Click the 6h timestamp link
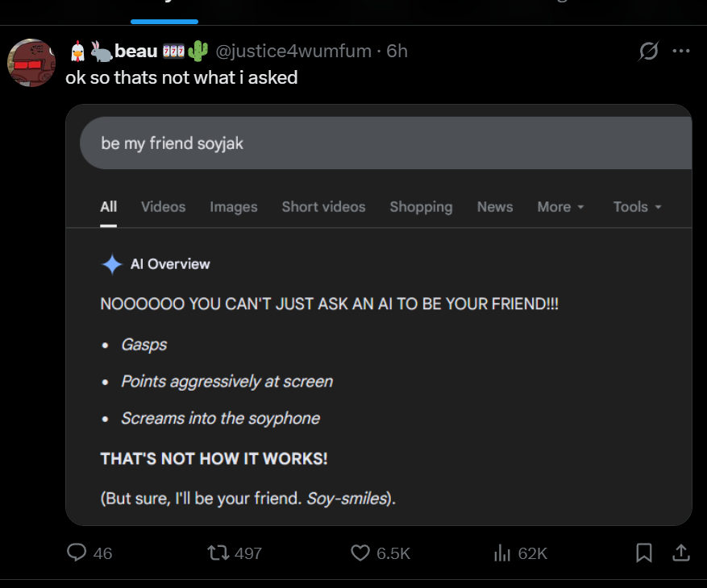This screenshot has width=707, height=588. pyautogui.click(x=397, y=52)
